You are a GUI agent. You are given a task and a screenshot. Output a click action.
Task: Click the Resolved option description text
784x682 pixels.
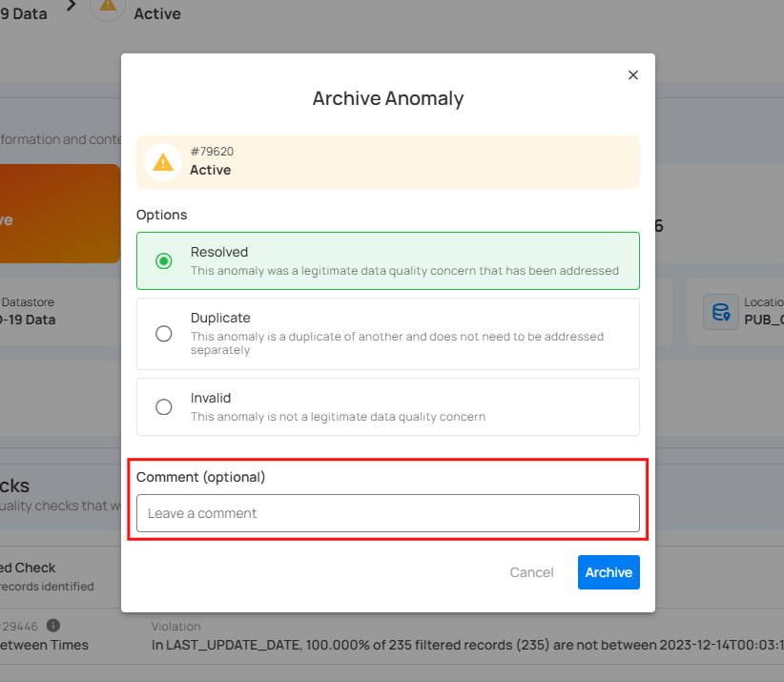(404, 271)
